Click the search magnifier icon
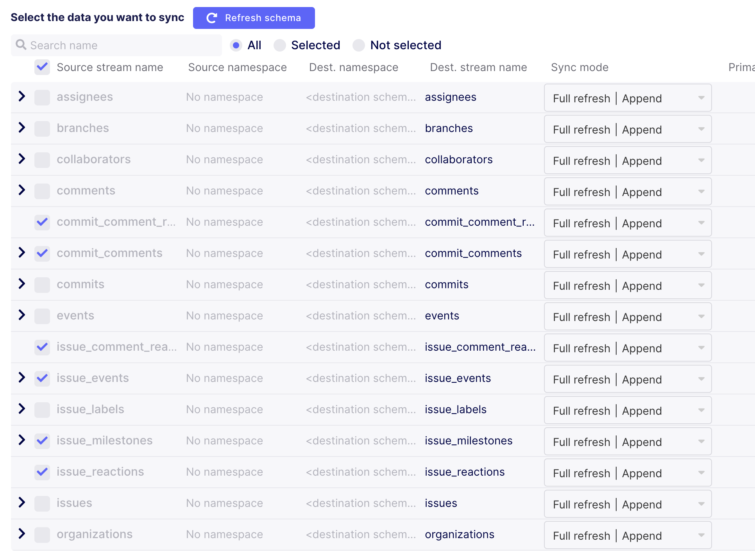 click(x=22, y=45)
